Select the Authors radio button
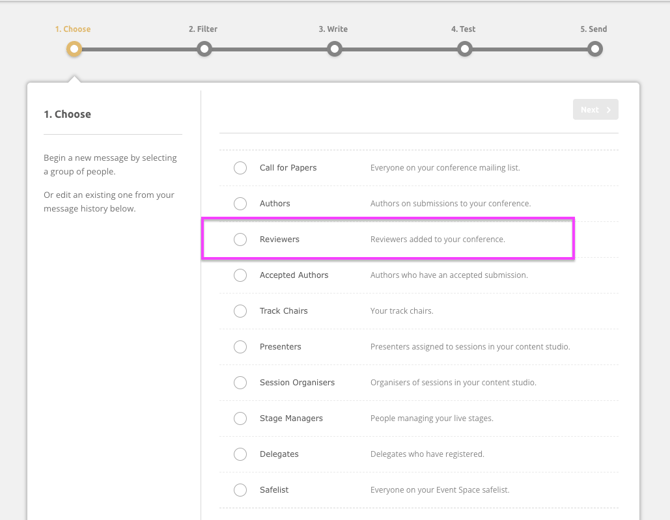The width and height of the screenshot is (670, 520). tap(240, 204)
